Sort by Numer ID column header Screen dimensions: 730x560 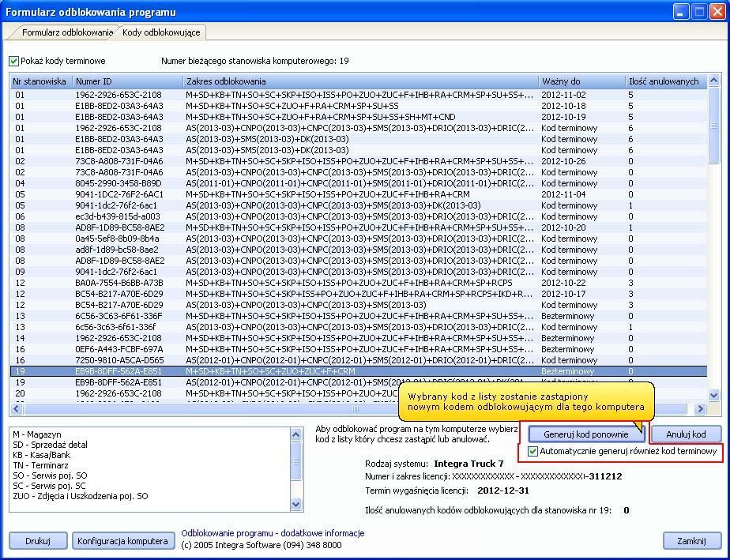[127, 81]
